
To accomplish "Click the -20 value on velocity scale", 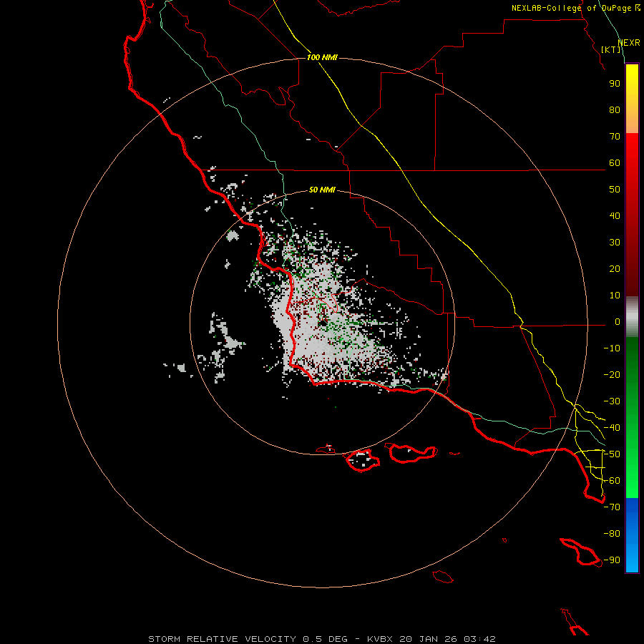I will pyautogui.click(x=612, y=375).
